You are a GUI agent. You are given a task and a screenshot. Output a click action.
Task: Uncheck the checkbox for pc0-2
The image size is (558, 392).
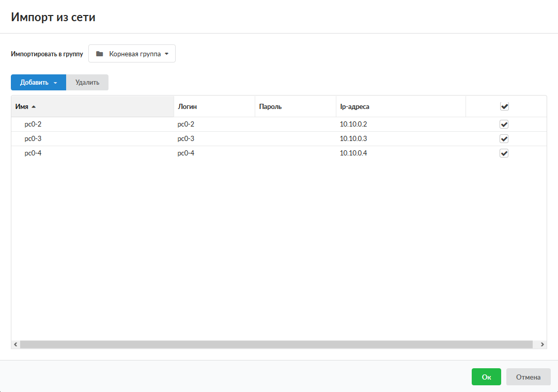pyautogui.click(x=504, y=124)
